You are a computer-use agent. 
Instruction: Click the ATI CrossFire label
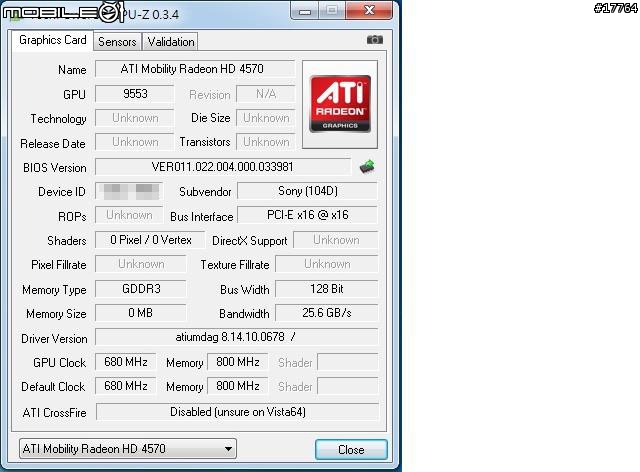[55, 413]
